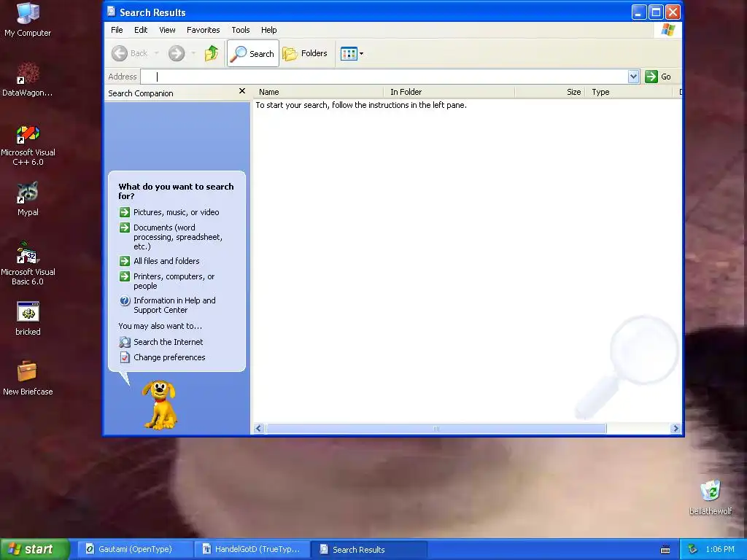Screen dimensions: 747x560
Task: Click the Go button
Action: 658,76
